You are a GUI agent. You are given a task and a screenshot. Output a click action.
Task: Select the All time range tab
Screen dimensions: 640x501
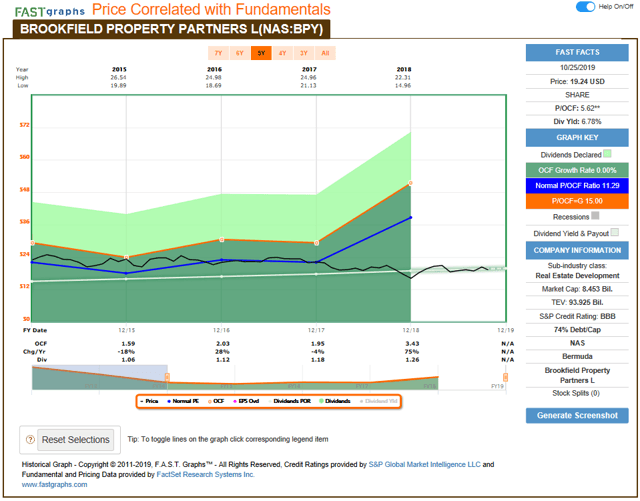[x=325, y=53]
